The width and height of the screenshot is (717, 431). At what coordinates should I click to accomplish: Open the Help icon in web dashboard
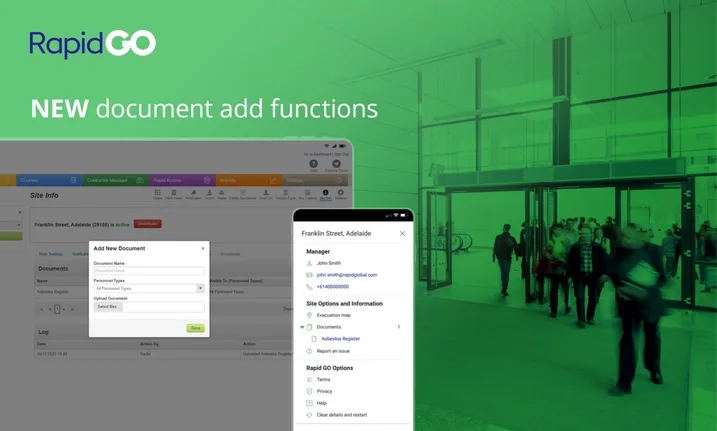(x=313, y=164)
